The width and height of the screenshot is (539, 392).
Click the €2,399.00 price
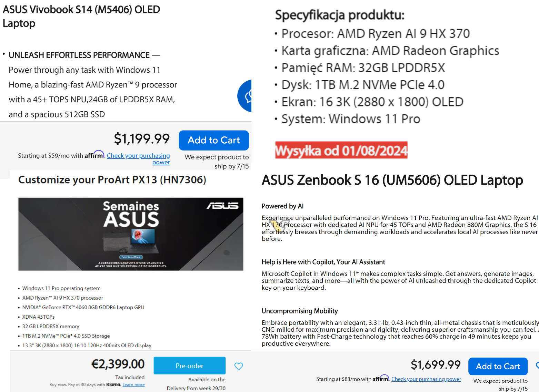(118, 364)
